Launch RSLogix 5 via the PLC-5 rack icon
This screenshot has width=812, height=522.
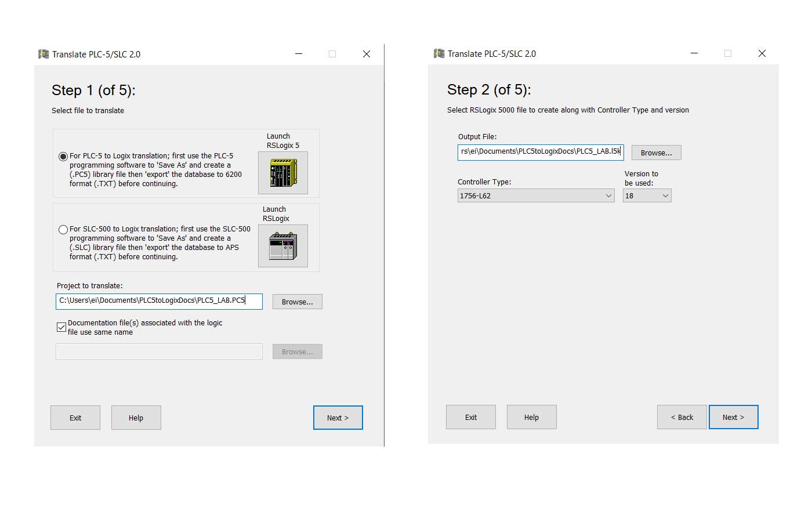click(283, 173)
